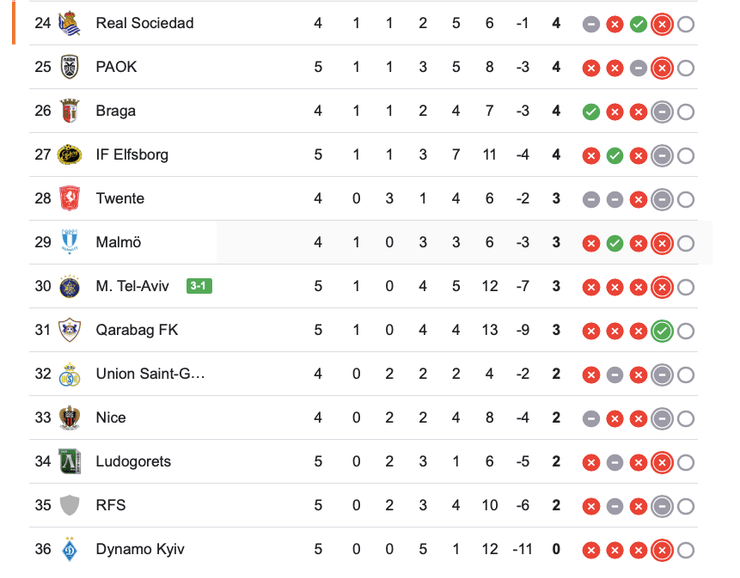Select the red Twente crest
740x578 pixels.
tap(69, 198)
